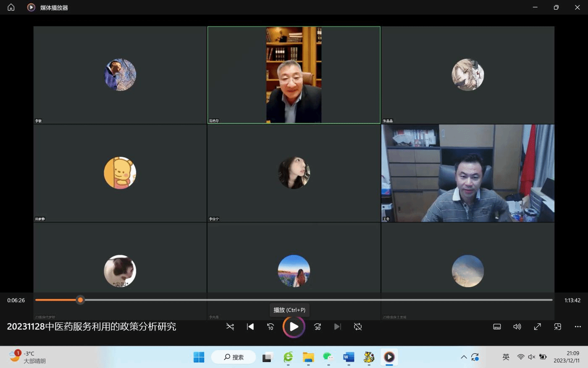Open the more options menu

577,327
